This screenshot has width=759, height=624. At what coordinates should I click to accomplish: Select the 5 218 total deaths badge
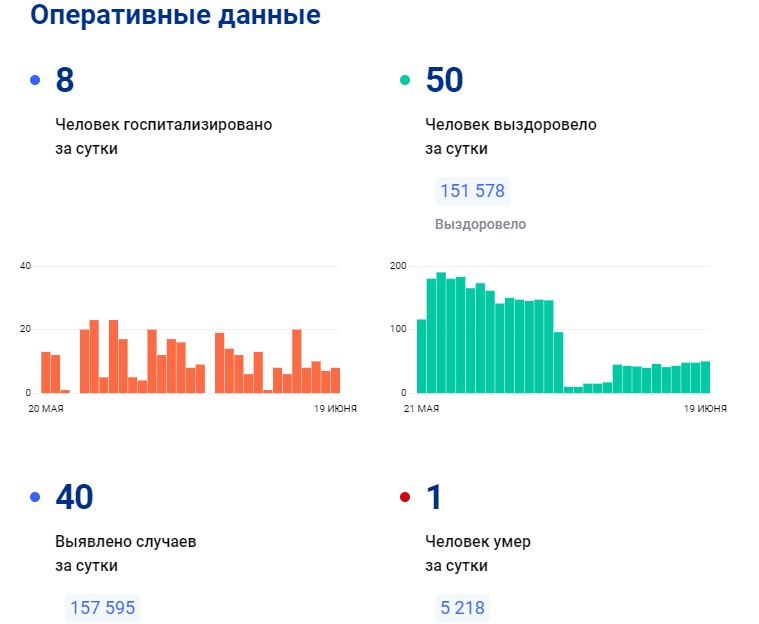(463, 608)
